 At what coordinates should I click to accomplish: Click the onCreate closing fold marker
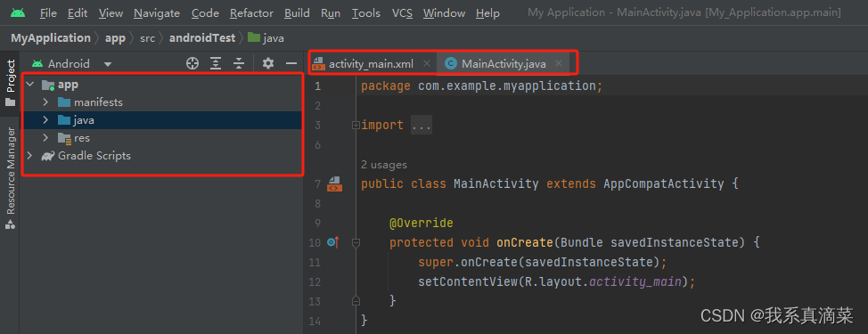coord(356,301)
